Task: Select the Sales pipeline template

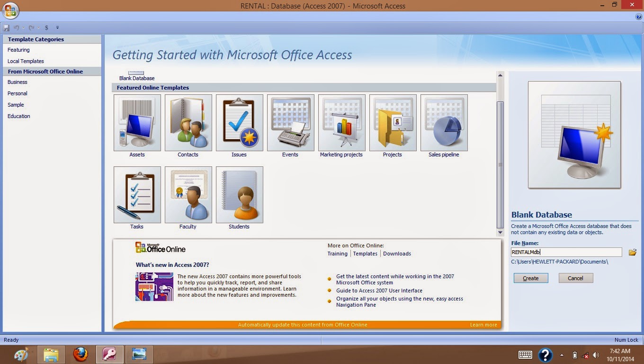Action: pyautogui.click(x=444, y=123)
